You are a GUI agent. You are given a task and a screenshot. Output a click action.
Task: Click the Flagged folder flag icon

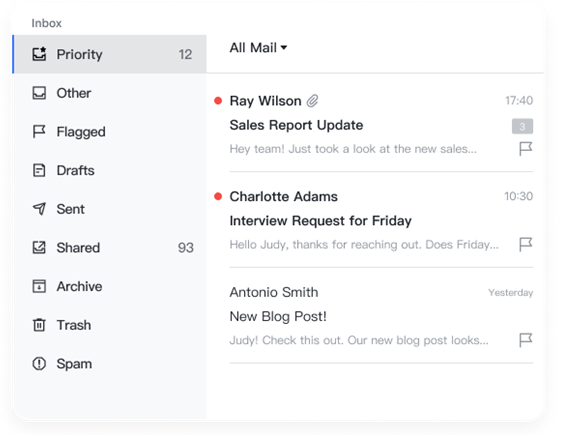click(x=39, y=132)
